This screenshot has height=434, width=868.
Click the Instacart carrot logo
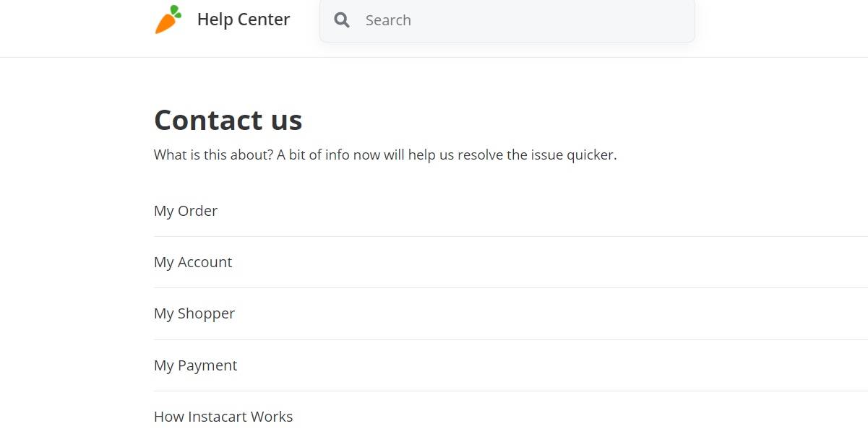tap(168, 19)
